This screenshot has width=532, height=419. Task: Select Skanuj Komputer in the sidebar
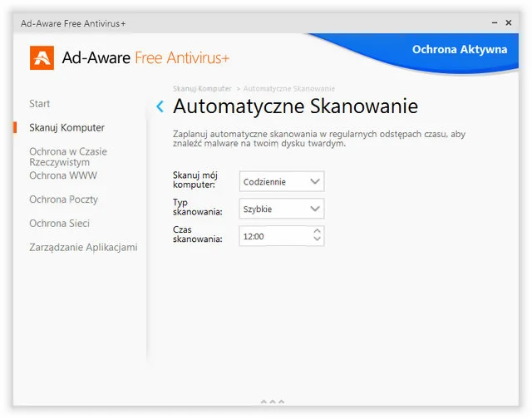(66, 127)
